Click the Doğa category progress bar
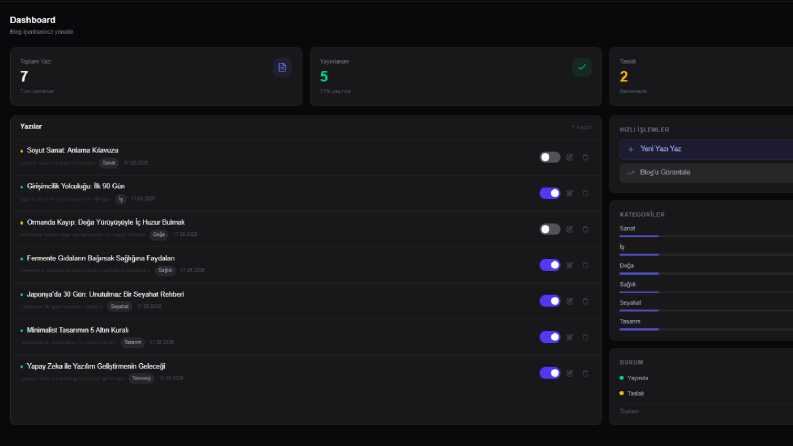Image resolution: width=793 pixels, height=446 pixels. [x=706, y=274]
